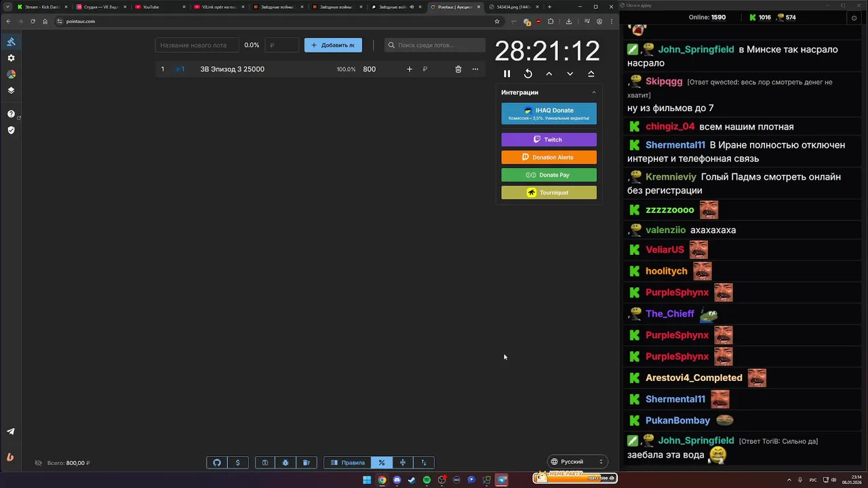The image size is (868, 488).
Task: Click the bug report icon in bottom toolbar
Action: [285, 462]
